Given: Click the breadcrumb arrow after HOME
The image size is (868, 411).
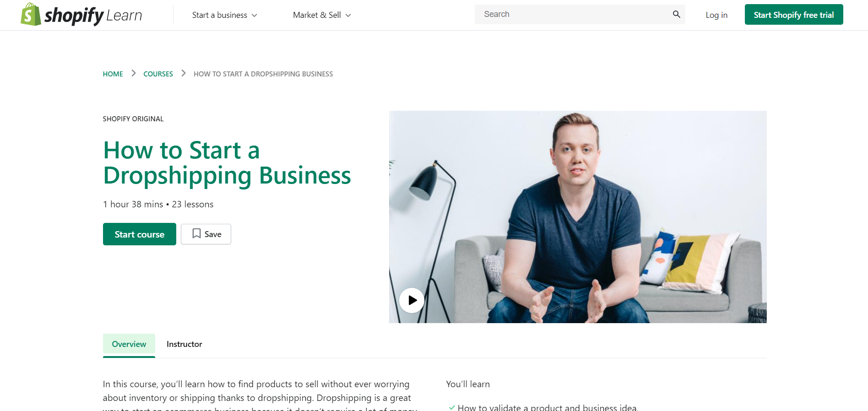Looking at the screenshot, I should point(133,73).
